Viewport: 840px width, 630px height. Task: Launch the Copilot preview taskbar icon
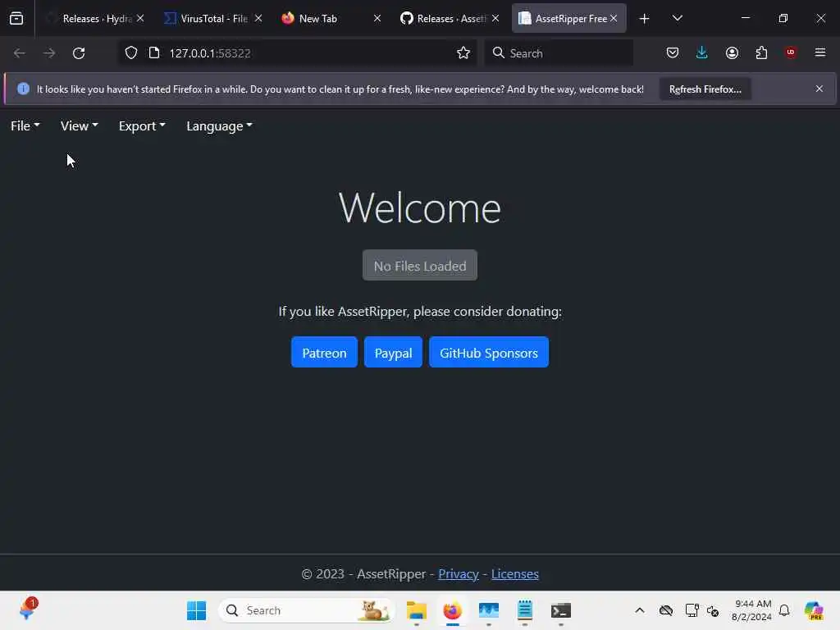[814, 610]
